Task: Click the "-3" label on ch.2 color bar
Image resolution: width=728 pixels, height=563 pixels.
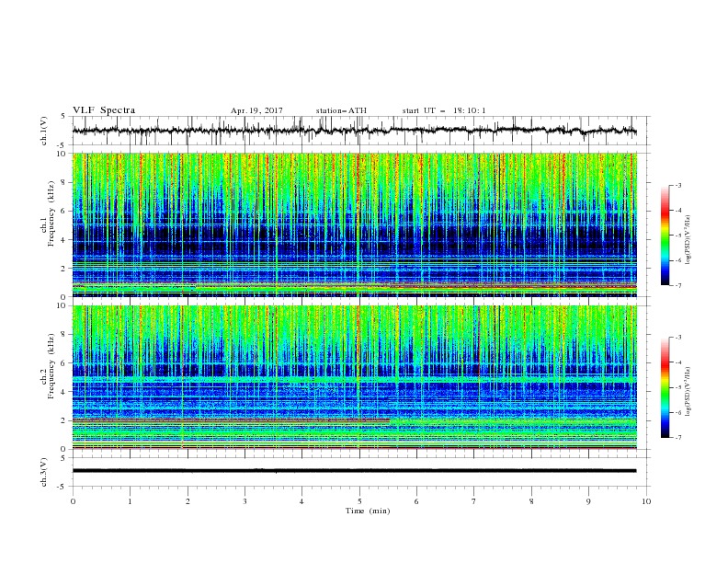Action: pos(677,338)
